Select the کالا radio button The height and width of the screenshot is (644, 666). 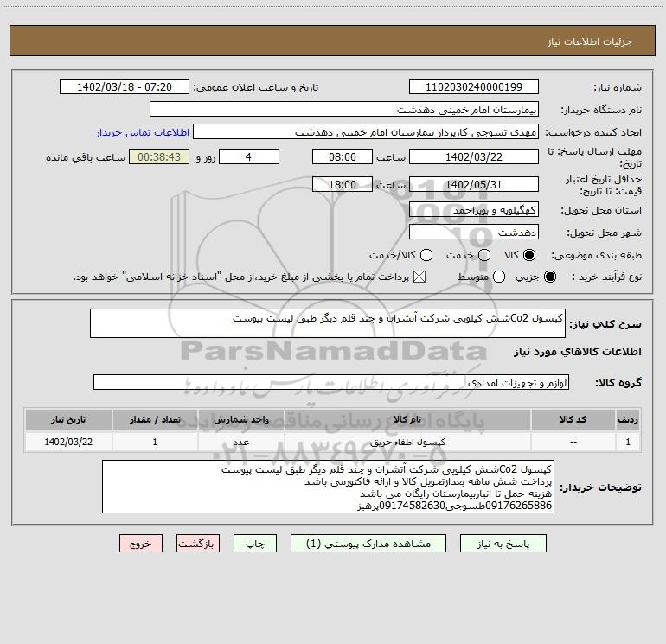click(529, 255)
